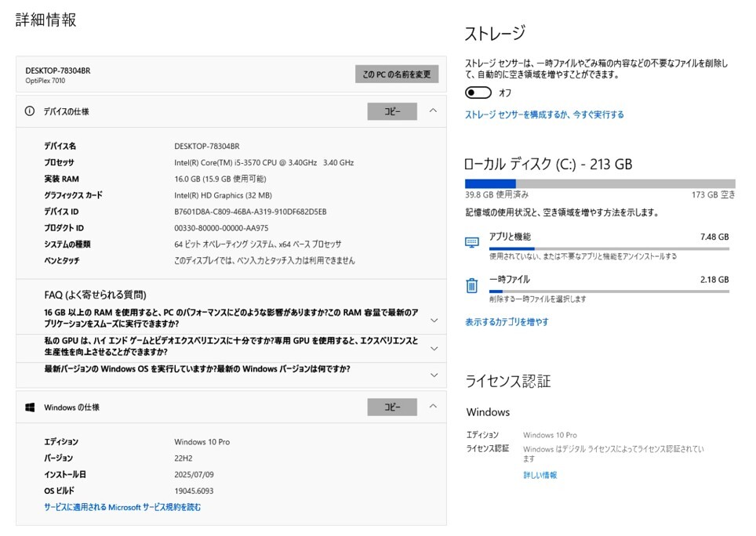Click the ローカル ディスク (C:) - 213 GB heading
756x536 pixels.
pos(548,165)
